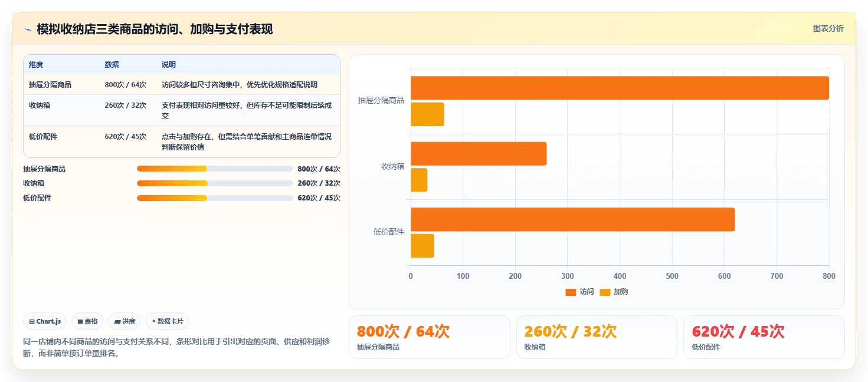Image resolution: width=868 pixels, height=382 pixels.
Task: Click the description starting 访问较多但尺寸咨询集中
Action: click(x=240, y=85)
